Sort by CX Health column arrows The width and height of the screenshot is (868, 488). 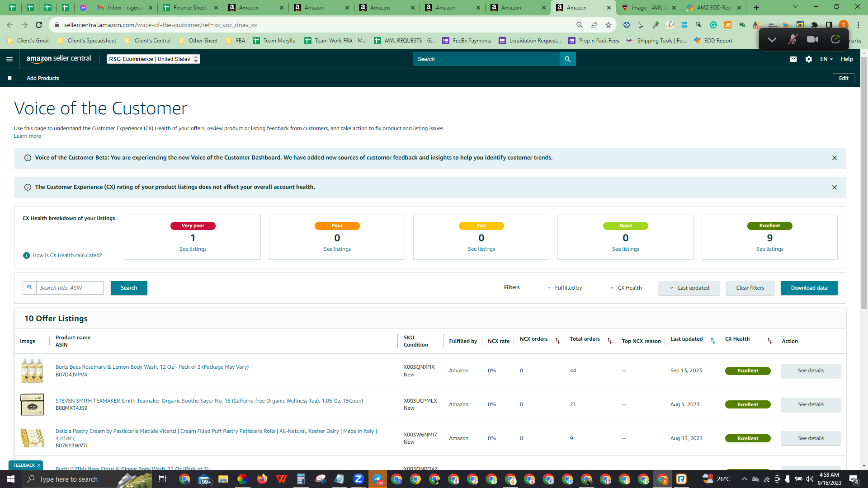point(769,341)
